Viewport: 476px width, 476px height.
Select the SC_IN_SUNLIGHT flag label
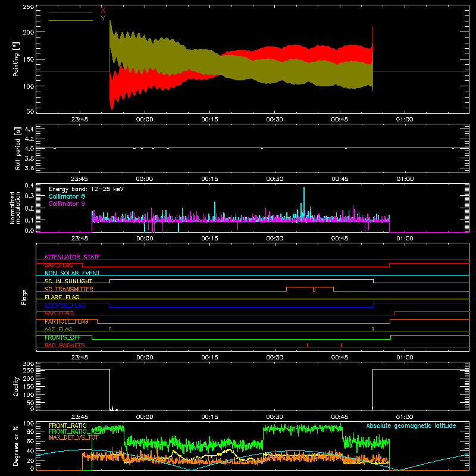pyautogui.click(x=68, y=281)
